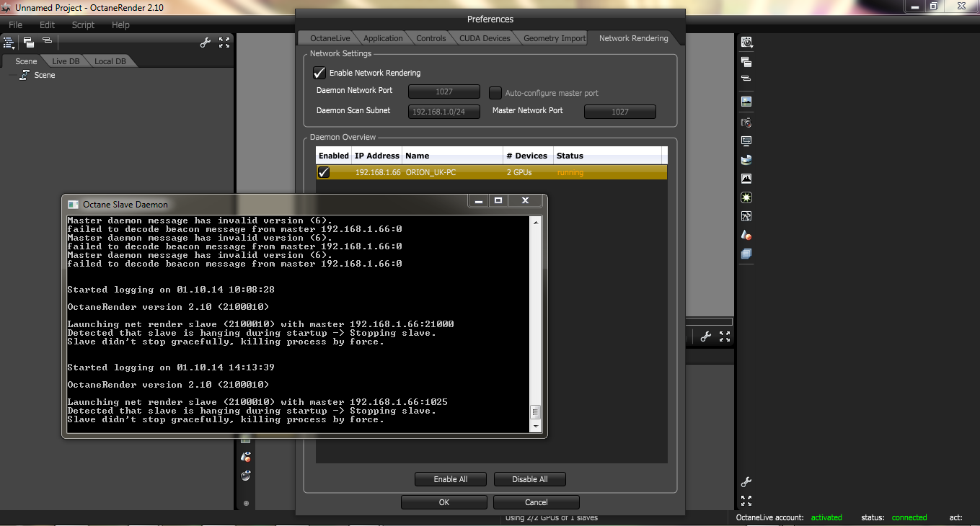Screen dimensions: 980x526
Task: Click the Enable All button
Action: (x=451, y=479)
